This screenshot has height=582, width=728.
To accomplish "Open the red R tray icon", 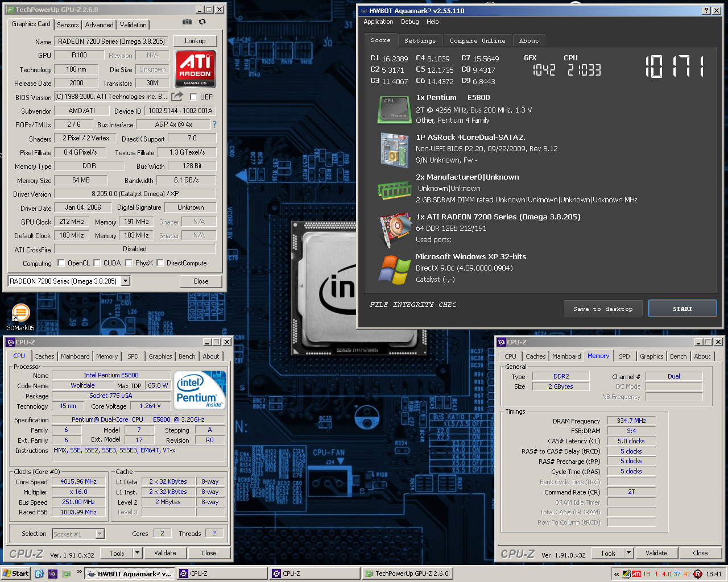I will [x=698, y=573].
